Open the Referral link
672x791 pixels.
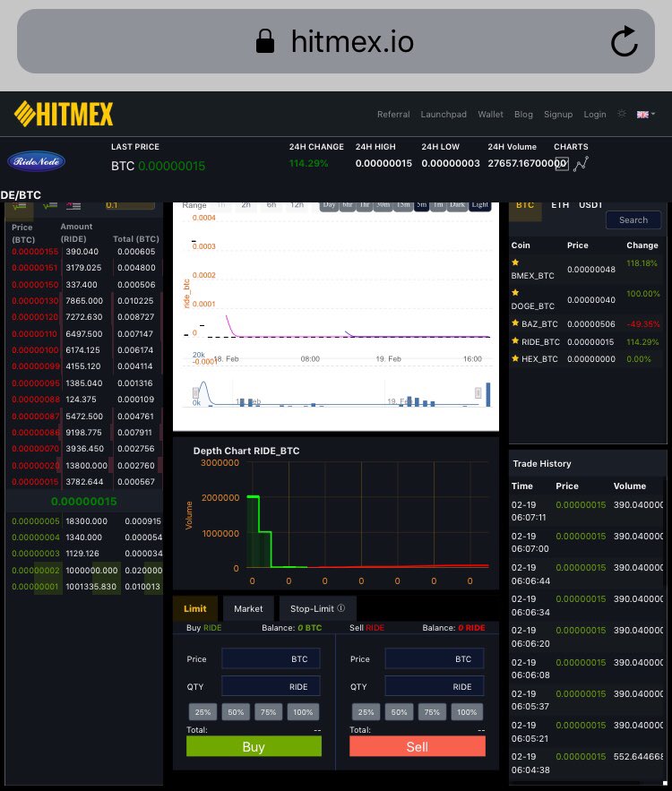coord(393,115)
